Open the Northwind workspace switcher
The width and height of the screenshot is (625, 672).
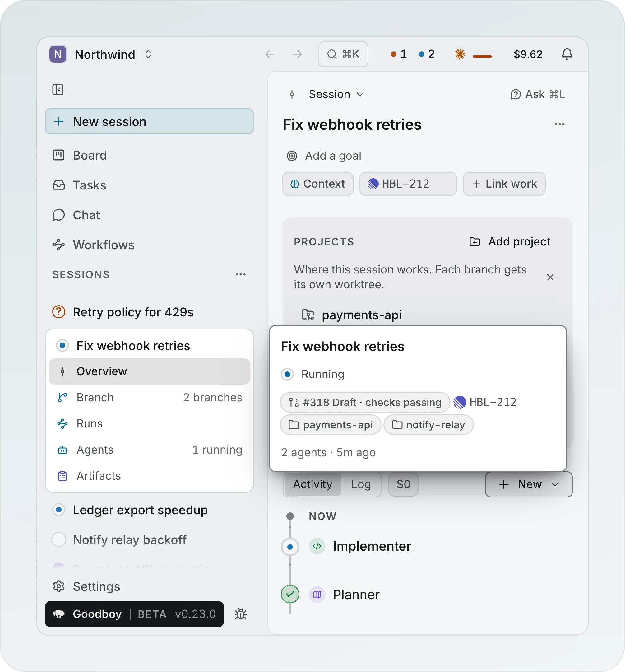(x=101, y=54)
